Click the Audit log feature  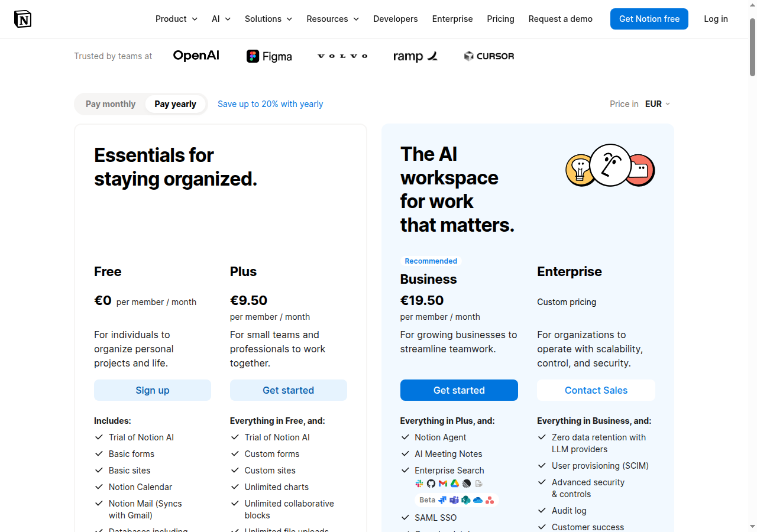tap(570, 511)
